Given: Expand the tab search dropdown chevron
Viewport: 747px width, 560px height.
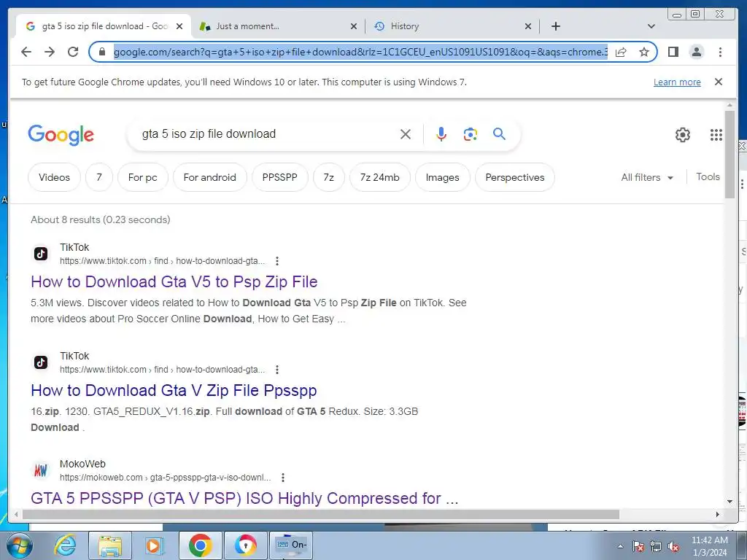Looking at the screenshot, I should click(651, 26).
